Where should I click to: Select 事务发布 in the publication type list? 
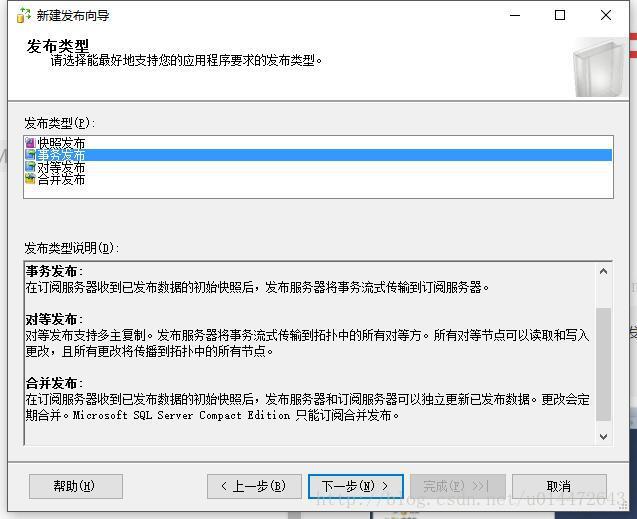318,155
